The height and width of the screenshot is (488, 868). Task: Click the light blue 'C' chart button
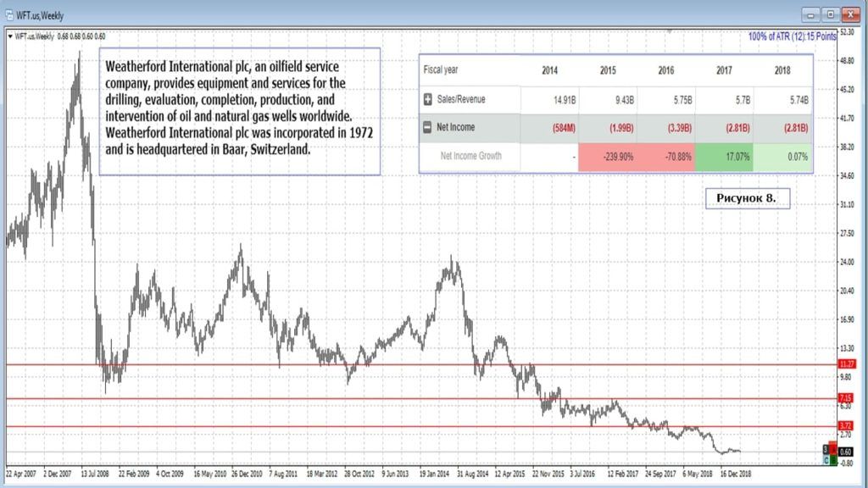(x=826, y=460)
